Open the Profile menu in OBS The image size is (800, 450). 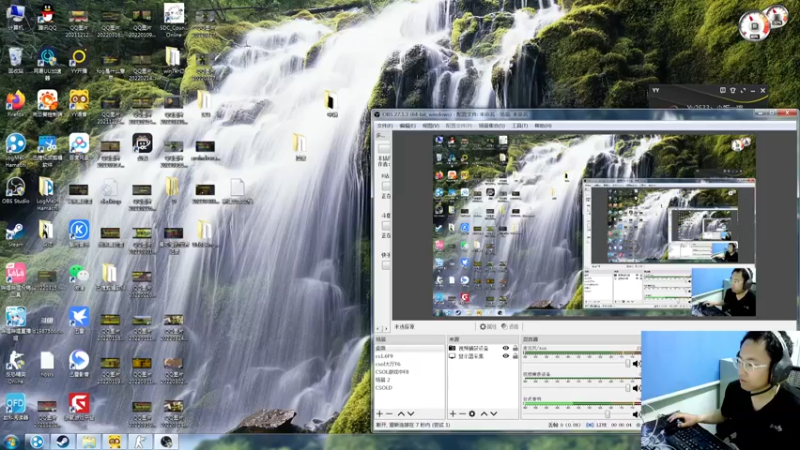(x=459, y=126)
